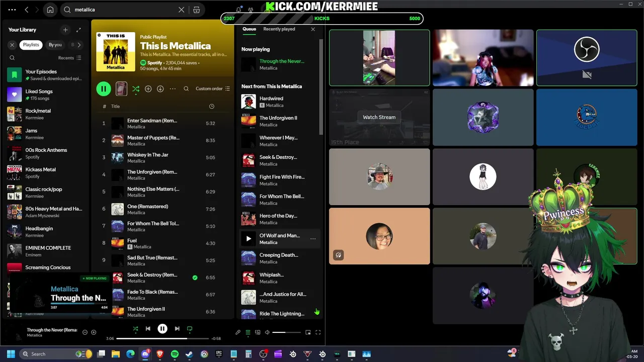Image resolution: width=644 pixels, height=362 pixels.
Task: Download the This Is Metallica playlist
Action: tap(160, 89)
